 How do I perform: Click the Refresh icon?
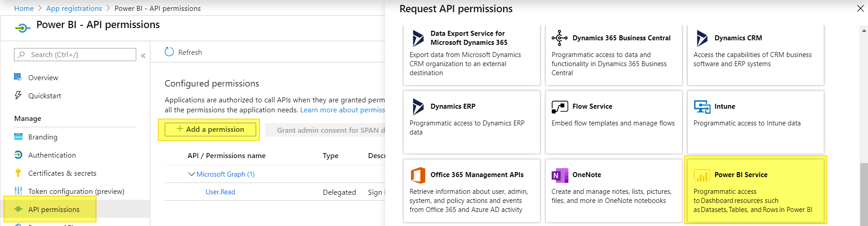click(169, 52)
